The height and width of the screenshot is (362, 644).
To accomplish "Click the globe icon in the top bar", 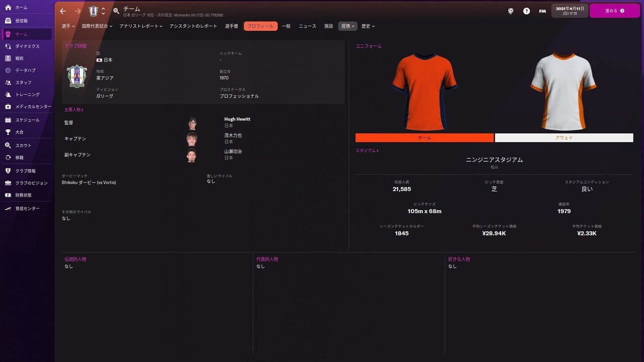I will 510,11.
